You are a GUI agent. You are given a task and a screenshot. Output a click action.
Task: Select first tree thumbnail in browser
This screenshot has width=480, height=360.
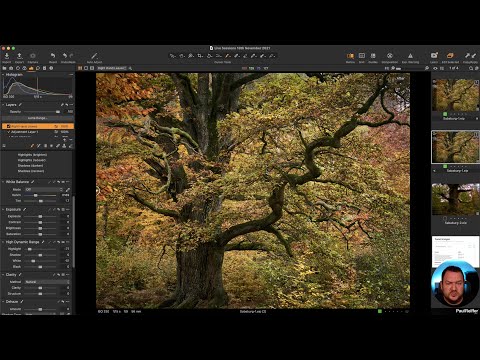[455, 95]
